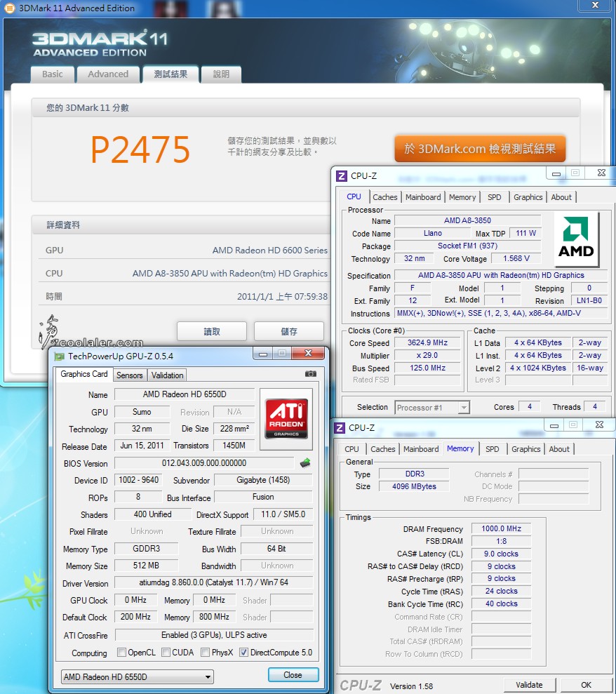Open the Validation tab in GPU-Z

[x=167, y=375]
